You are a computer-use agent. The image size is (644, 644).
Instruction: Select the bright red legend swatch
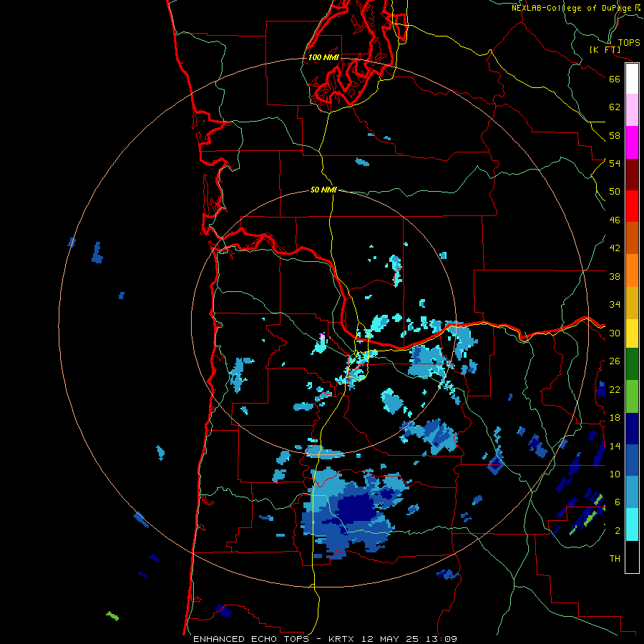632,206
